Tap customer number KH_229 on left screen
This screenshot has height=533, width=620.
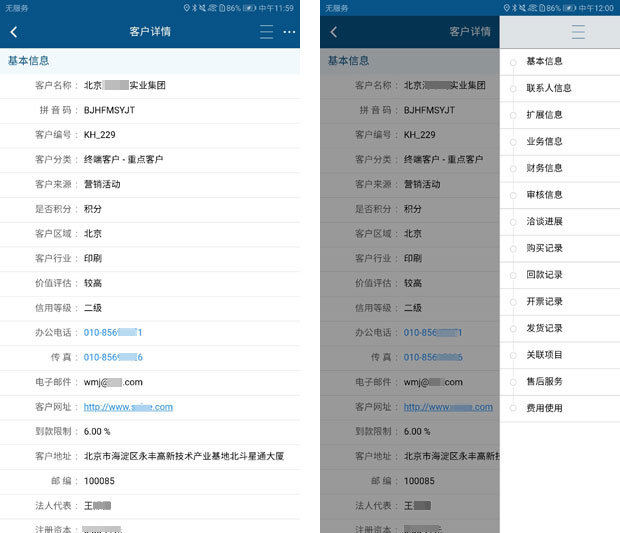[x=99, y=135]
